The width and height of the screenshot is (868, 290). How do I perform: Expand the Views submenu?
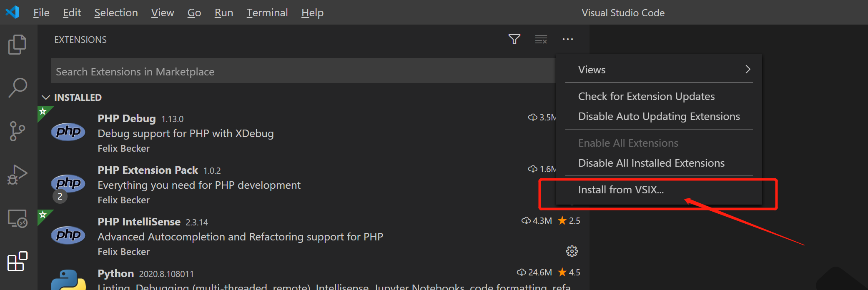tap(659, 70)
